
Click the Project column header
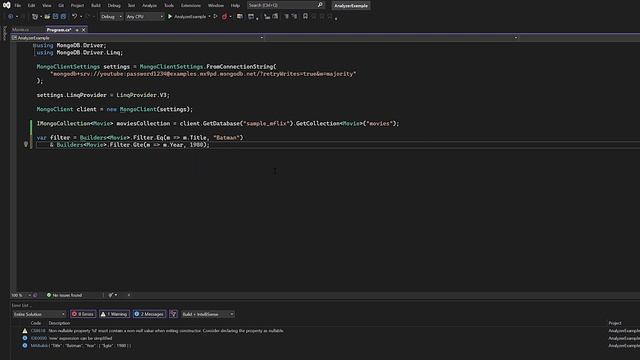(x=615, y=323)
